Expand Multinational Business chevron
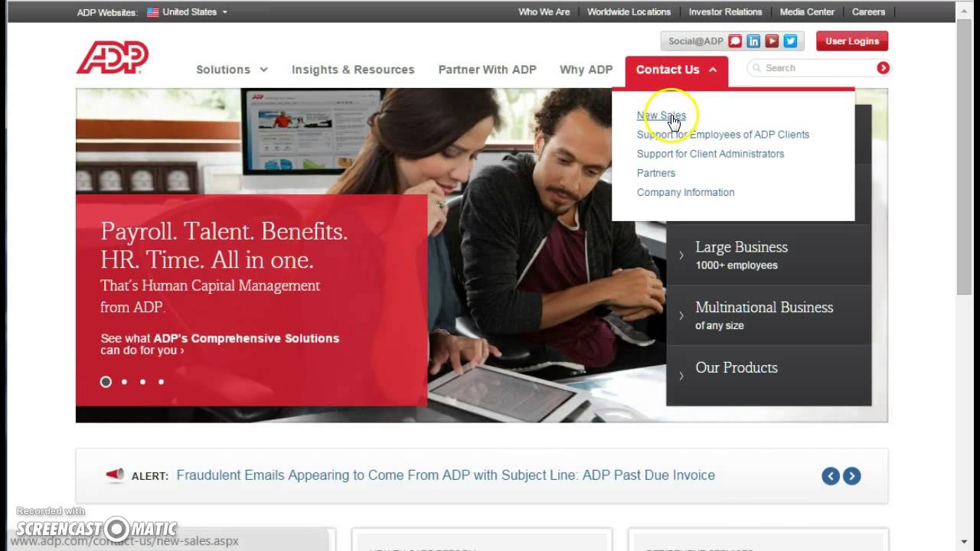The width and height of the screenshot is (980, 551). [681, 315]
